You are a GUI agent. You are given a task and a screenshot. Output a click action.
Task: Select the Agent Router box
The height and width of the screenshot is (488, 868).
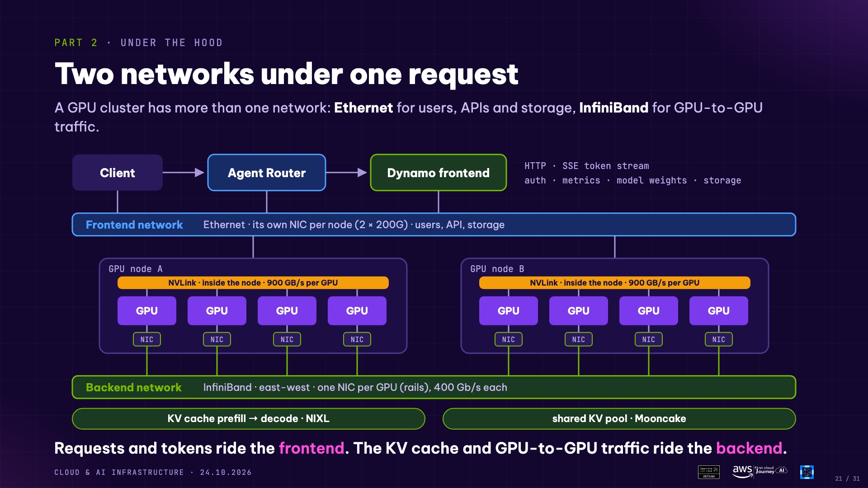click(x=267, y=173)
